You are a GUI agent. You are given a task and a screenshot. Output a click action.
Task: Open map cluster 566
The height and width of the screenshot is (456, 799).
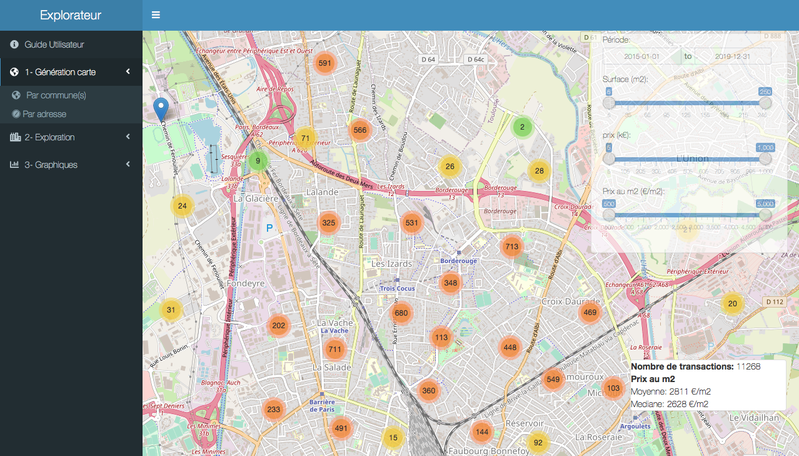[x=360, y=130]
